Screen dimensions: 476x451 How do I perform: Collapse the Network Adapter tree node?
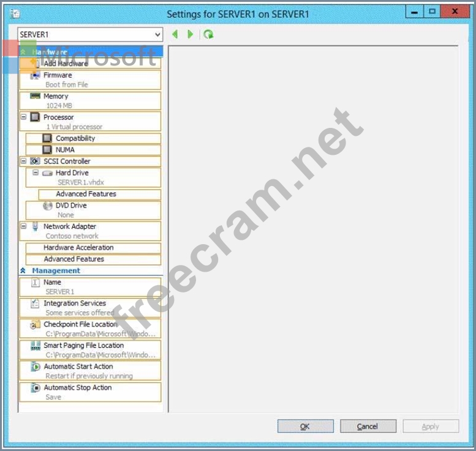coord(24,226)
